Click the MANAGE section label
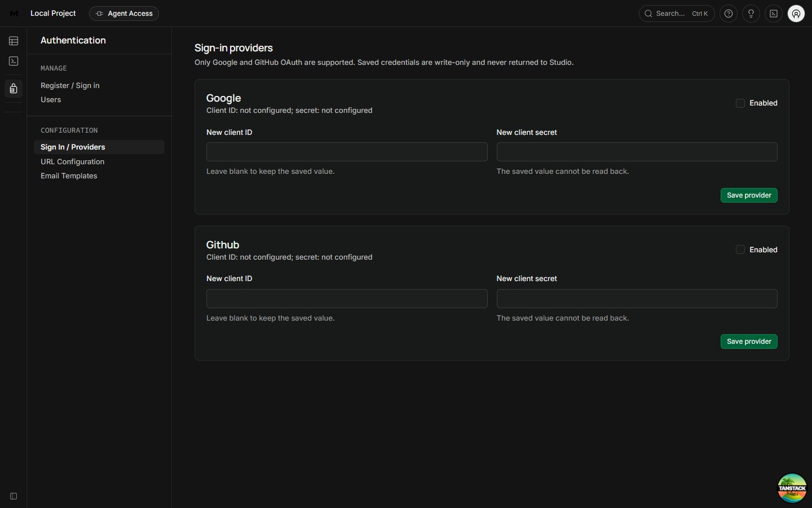The height and width of the screenshot is (508, 812). point(54,68)
